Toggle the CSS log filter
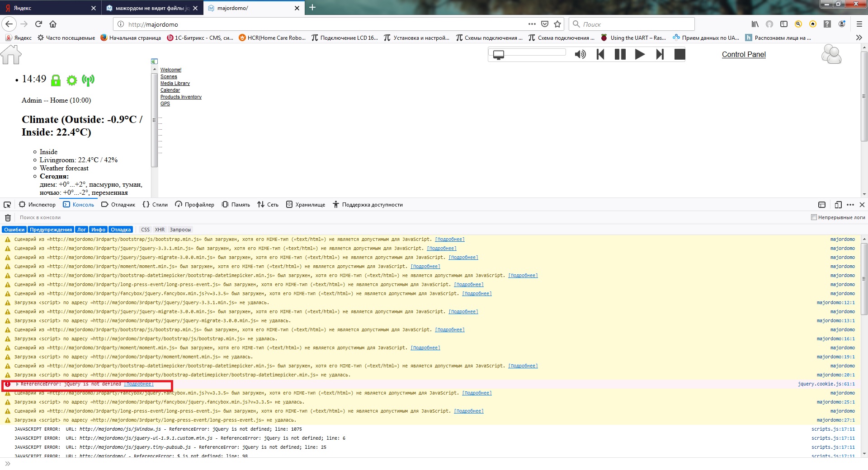The image size is (868, 470). (x=145, y=229)
